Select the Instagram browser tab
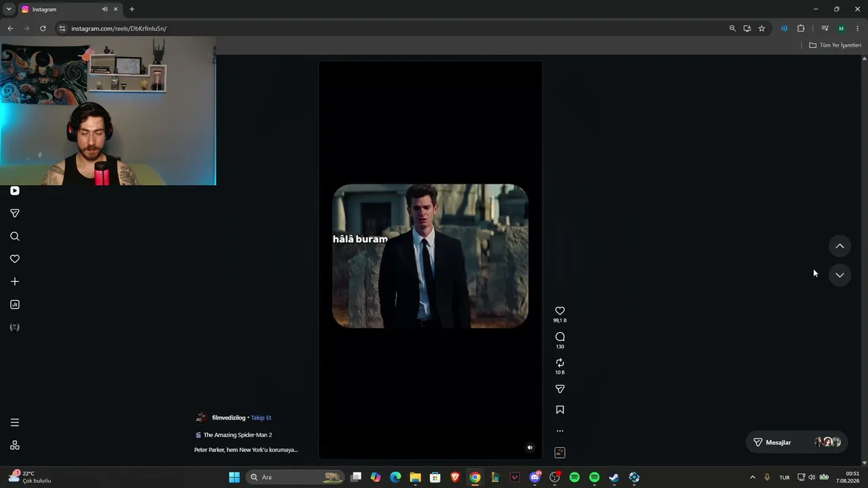The width and height of the screenshot is (868, 488). point(70,9)
